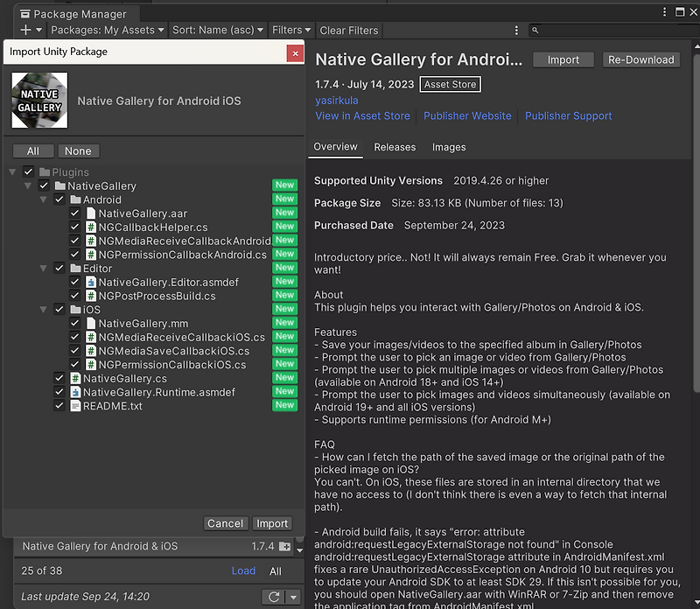Open the Sort: Name (asc) dropdown

pos(218,30)
